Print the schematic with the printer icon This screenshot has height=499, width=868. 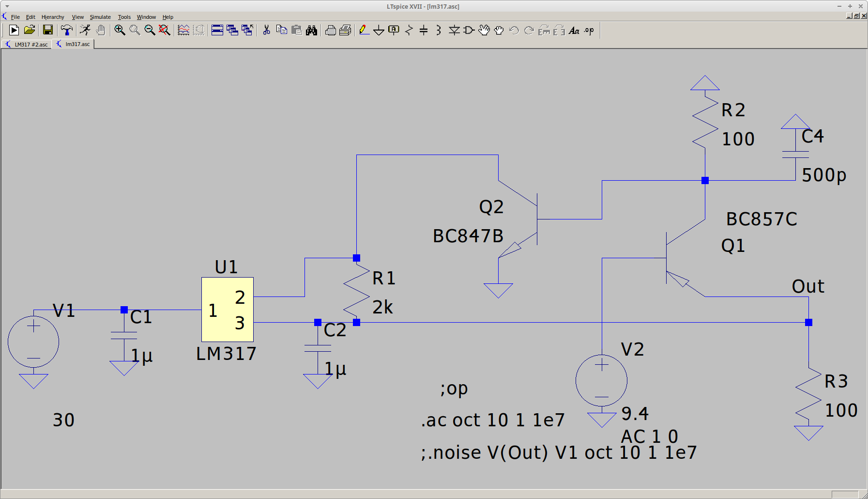pos(345,30)
